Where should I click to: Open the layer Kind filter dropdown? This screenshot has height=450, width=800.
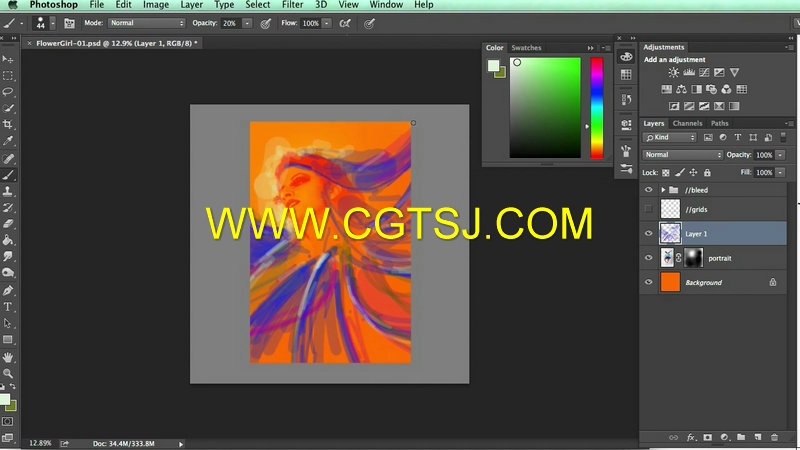click(x=669, y=138)
